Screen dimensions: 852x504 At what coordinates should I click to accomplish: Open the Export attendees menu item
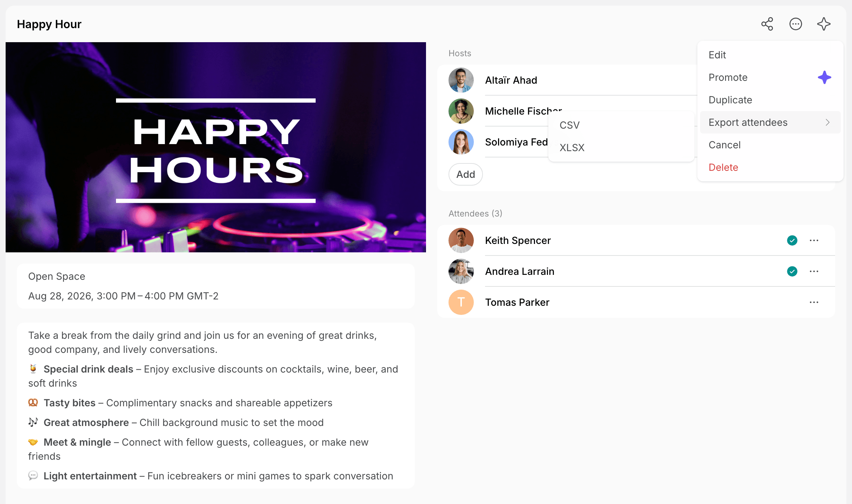coord(770,122)
